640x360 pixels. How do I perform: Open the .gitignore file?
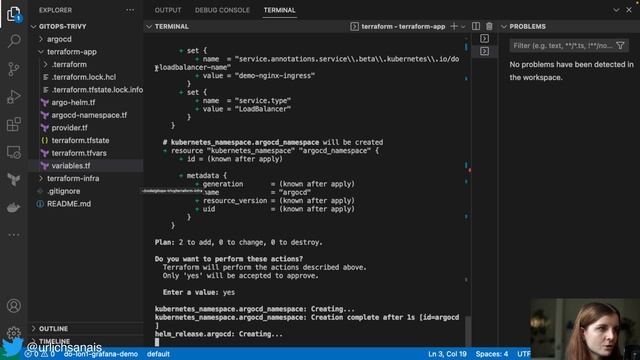pos(63,191)
